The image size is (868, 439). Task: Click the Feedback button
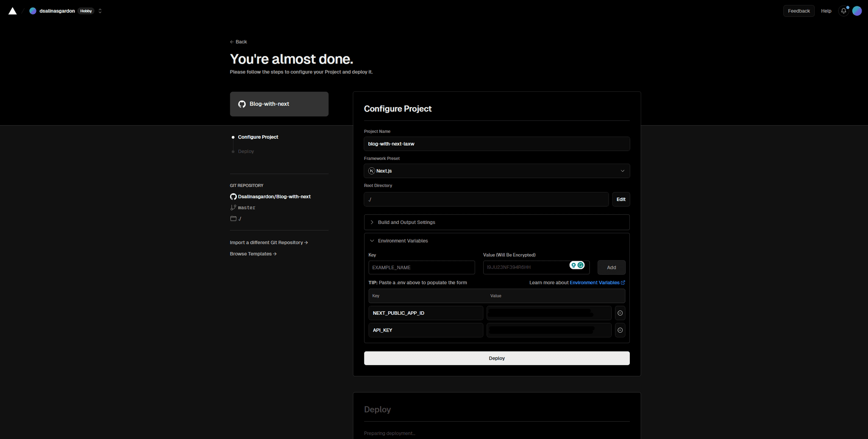(x=798, y=11)
